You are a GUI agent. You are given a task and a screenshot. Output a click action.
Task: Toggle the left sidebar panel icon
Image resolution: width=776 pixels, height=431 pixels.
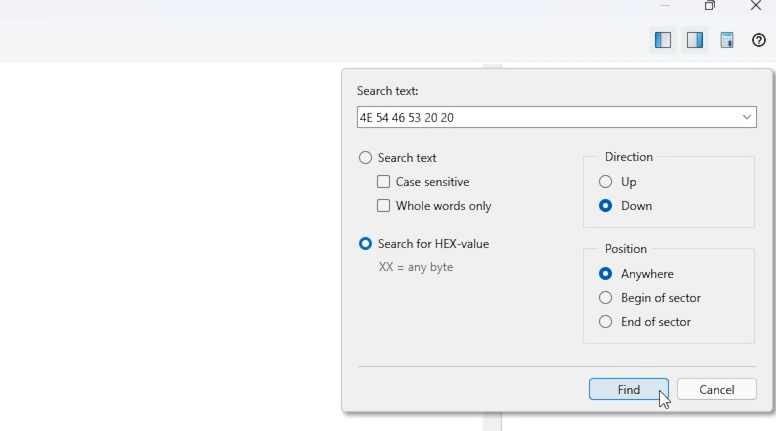663,40
